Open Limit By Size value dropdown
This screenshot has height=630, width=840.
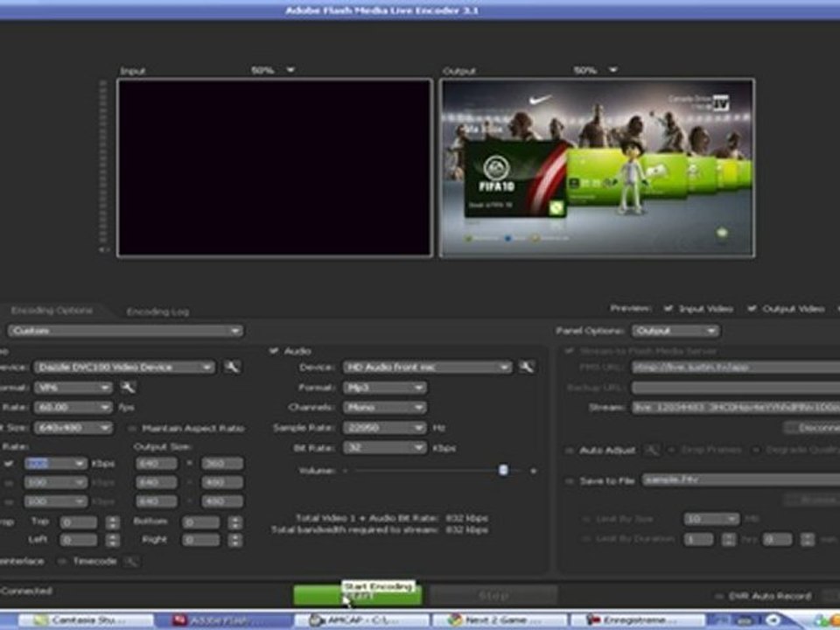[710, 519]
